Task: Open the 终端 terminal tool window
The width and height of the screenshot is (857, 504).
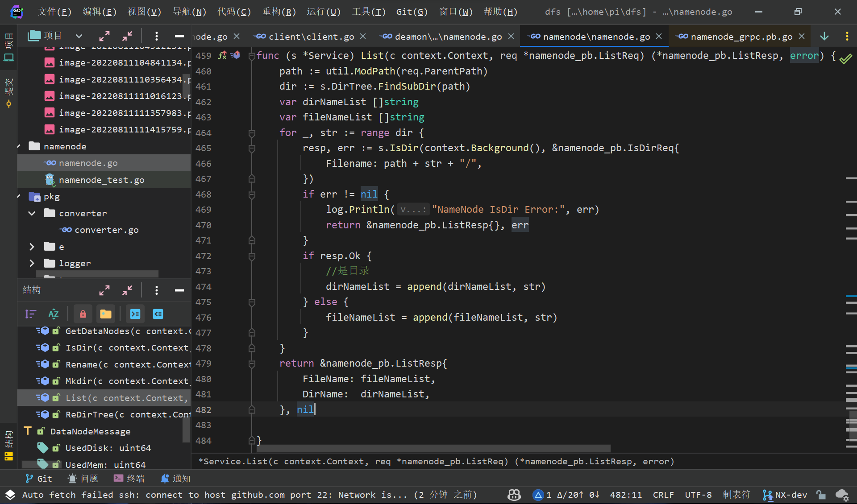Action: tap(129, 478)
